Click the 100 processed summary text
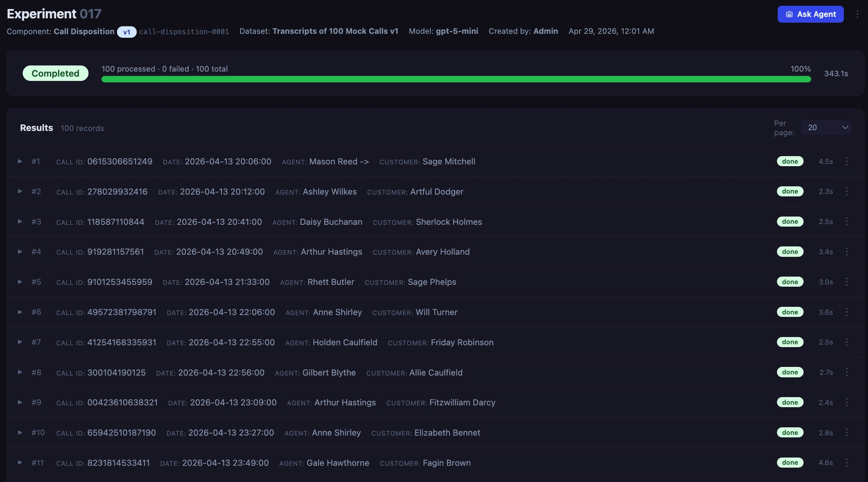Image resolution: width=868 pixels, height=482 pixels. [x=128, y=69]
